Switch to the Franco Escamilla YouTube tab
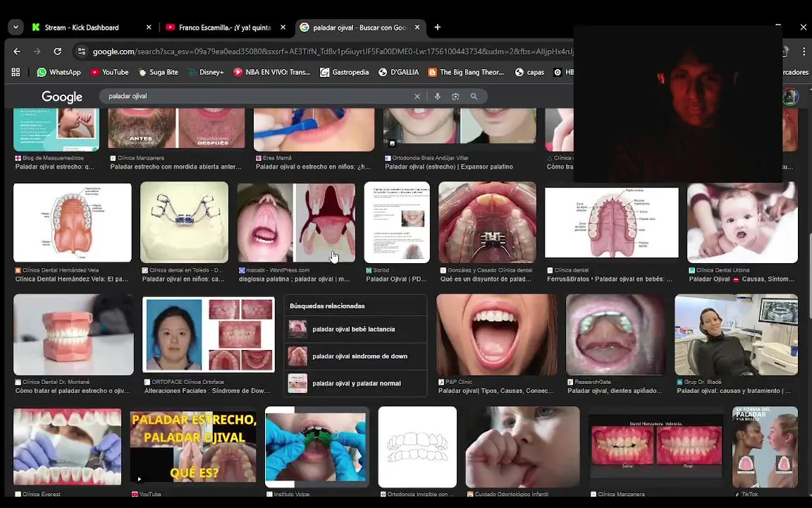This screenshot has width=812, height=508. pyautogui.click(x=225, y=28)
